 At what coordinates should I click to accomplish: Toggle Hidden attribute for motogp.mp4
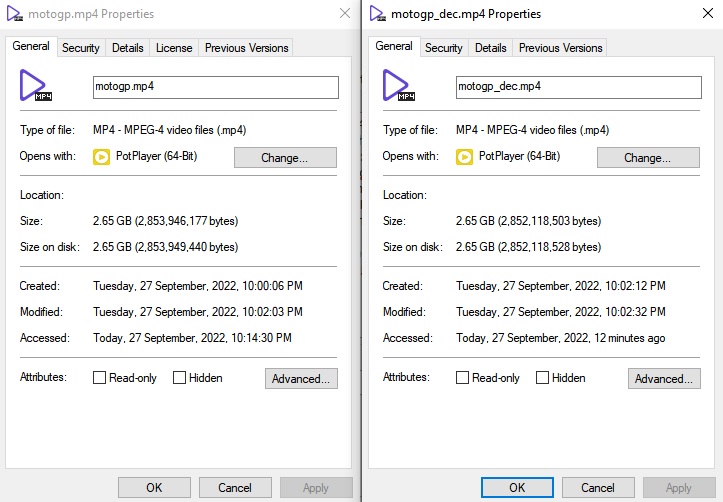click(x=180, y=378)
